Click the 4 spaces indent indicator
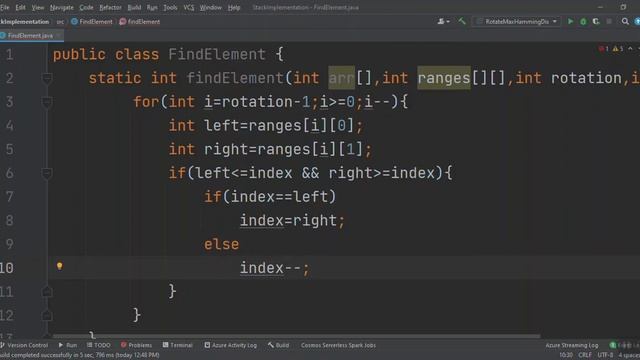 [x=629, y=355]
